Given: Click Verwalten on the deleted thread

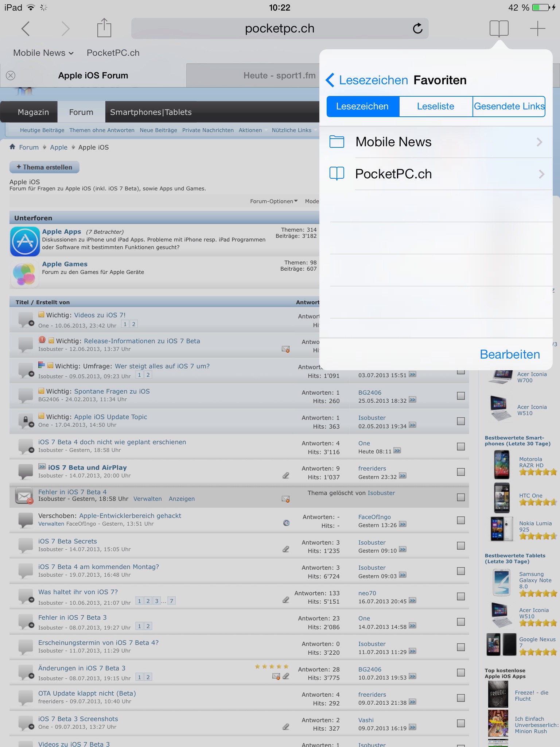Looking at the screenshot, I should pyautogui.click(x=148, y=499).
